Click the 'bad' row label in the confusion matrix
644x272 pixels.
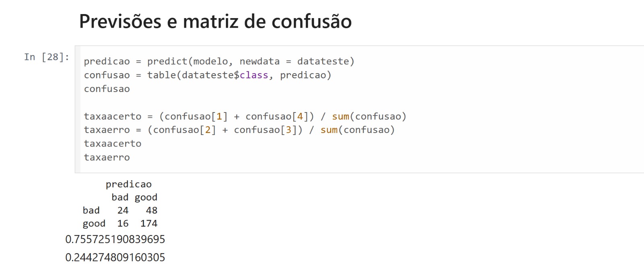tap(91, 211)
